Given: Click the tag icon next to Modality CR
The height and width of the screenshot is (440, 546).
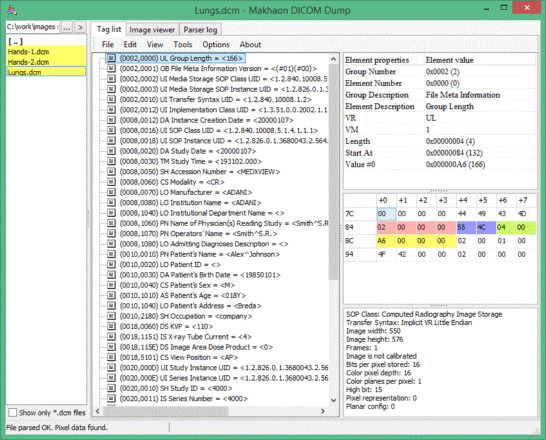Looking at the screenshot, I should [111, 182].
